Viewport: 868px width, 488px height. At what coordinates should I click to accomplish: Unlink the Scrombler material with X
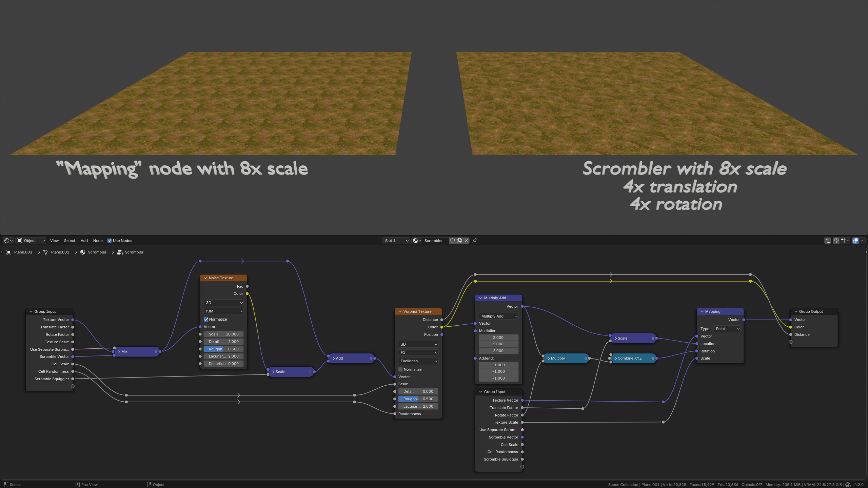tap(466, 241)
